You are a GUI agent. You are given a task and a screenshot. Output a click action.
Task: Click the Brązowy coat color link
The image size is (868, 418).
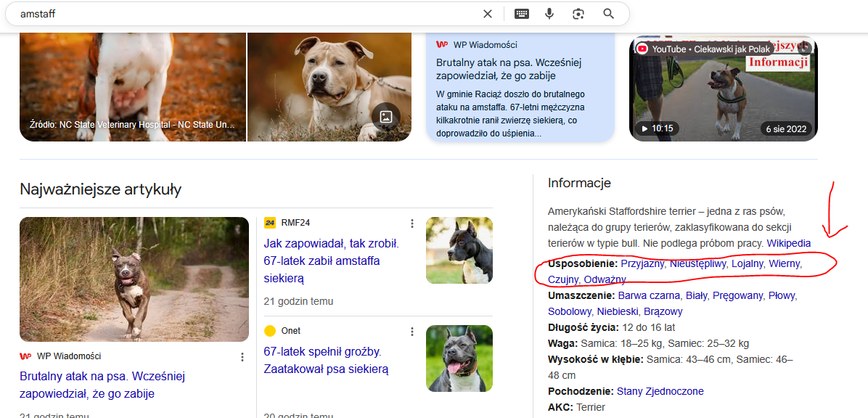[x=663, y=311]
